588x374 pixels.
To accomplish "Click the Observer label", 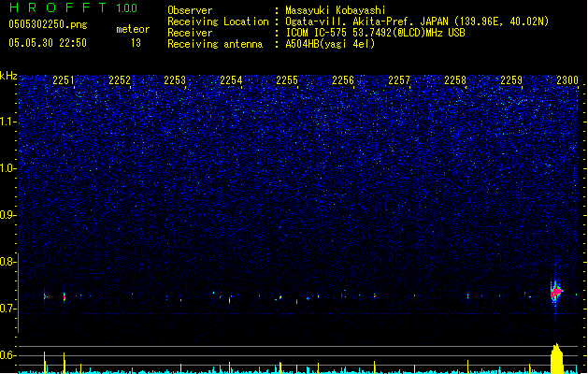I will pos(190,10).
